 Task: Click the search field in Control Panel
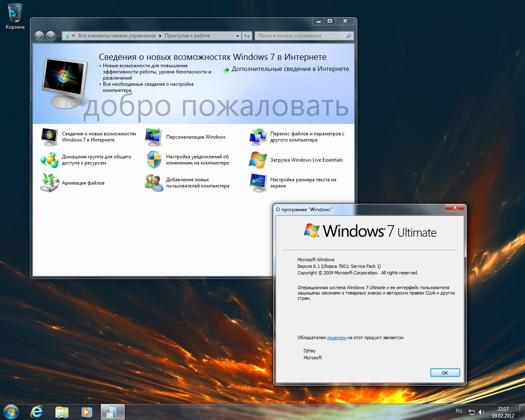(x=304, y=36)
